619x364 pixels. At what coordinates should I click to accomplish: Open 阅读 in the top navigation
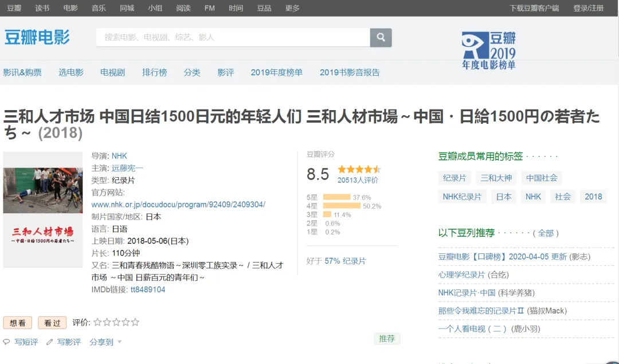click(x=183, y=8)
